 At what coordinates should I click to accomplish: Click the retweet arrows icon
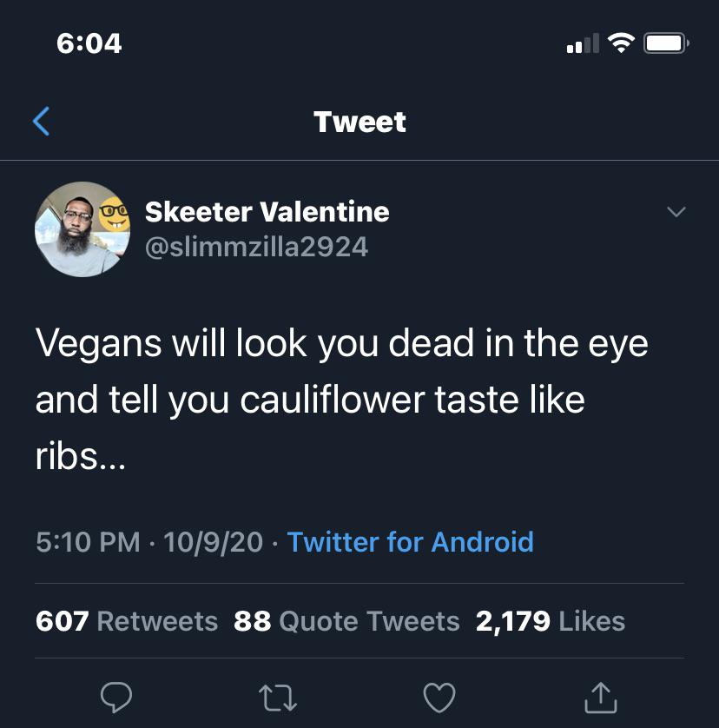(x=277, y=696)
